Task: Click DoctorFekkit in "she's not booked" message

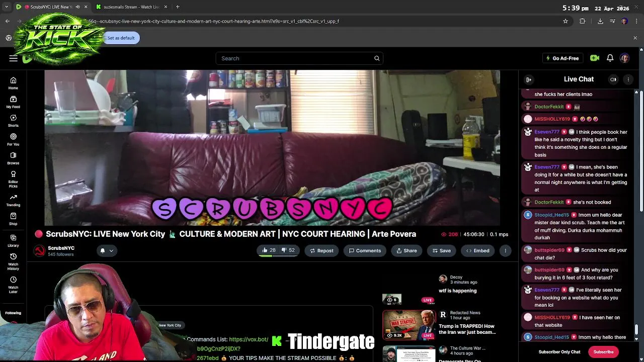Action: click(x=549, y=202)
